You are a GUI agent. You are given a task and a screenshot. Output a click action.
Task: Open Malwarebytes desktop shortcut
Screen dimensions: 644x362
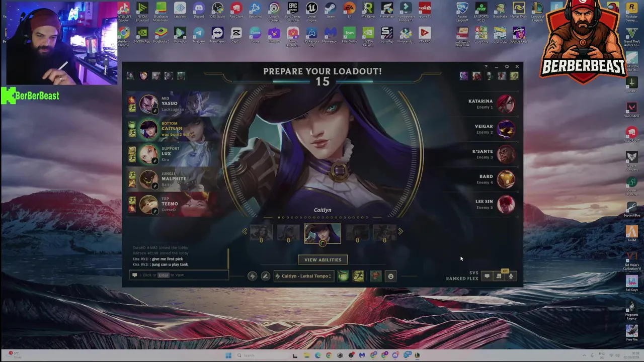(x=330, y=35)
